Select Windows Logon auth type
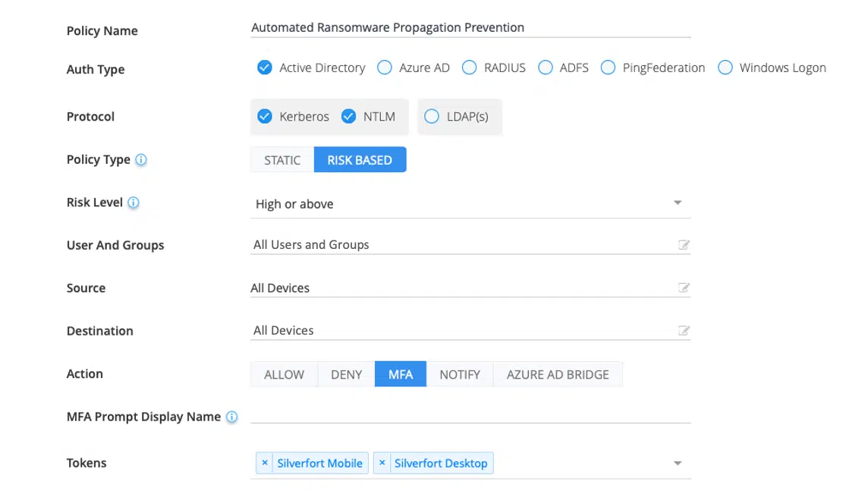Image resolution: width=868 pixels, height=491 pixels. point(725,68)
